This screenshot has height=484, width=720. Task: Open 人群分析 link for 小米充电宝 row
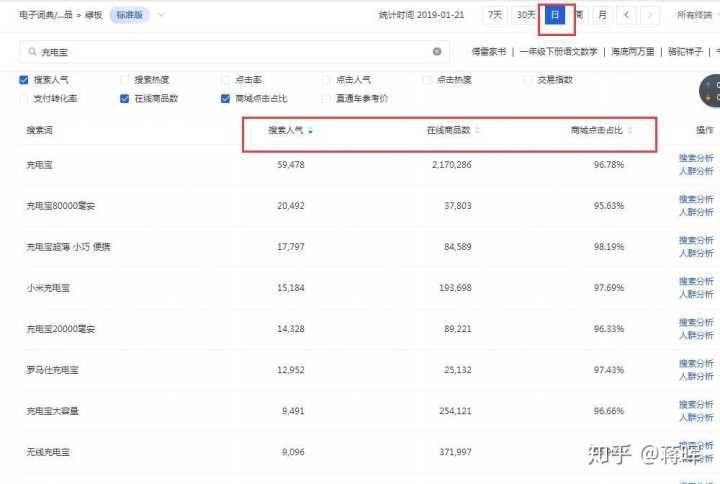696,296
